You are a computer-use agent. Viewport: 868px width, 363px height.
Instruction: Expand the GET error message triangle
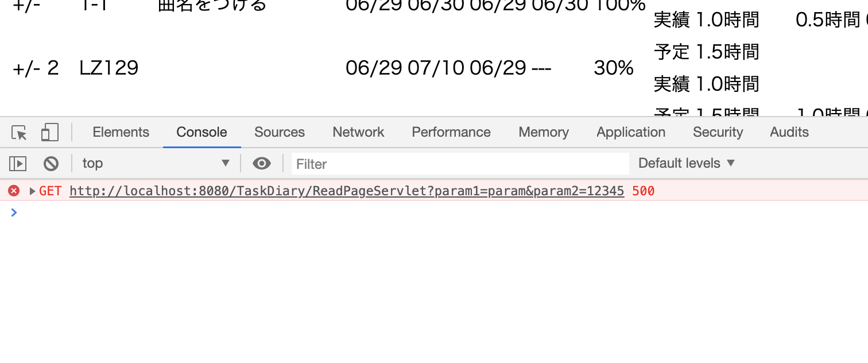pos(32,191)
